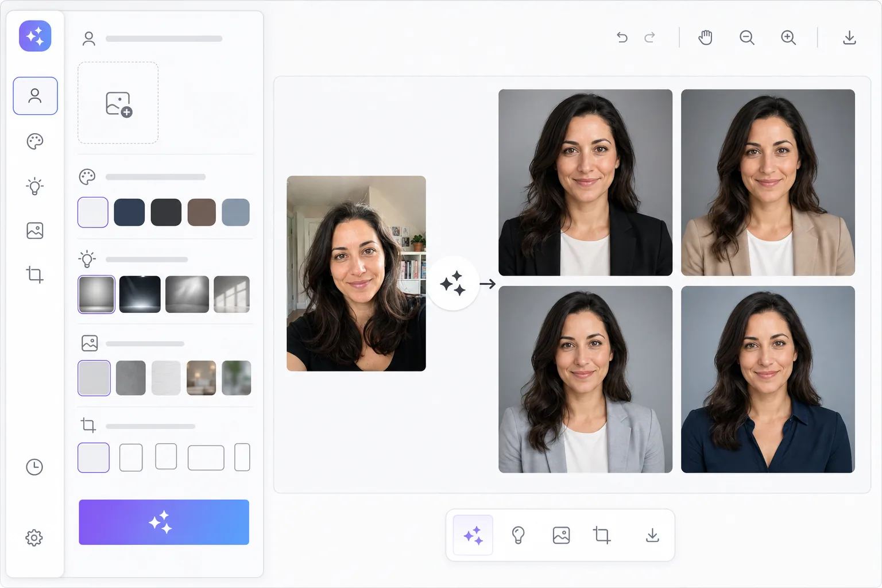The image size is (882, 588).
Task: Click the sparkle app logo
Action: pyautogui.click(x=35, y=36)
